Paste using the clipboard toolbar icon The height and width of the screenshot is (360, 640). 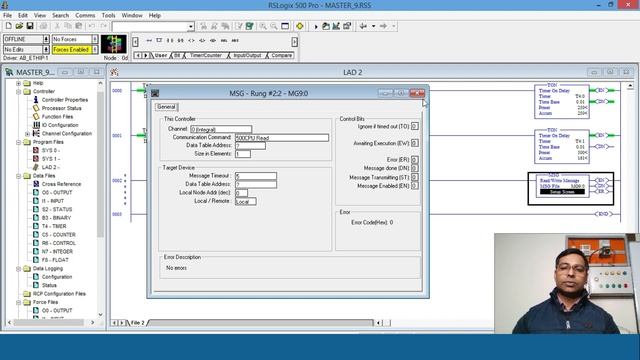coord(78,26)
